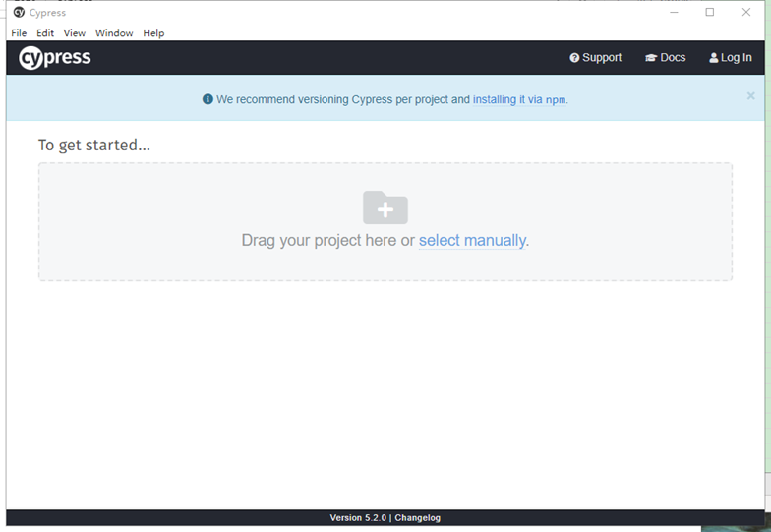
Task: Click the Cypress app icon in title bar
Action: coord(19,12)
